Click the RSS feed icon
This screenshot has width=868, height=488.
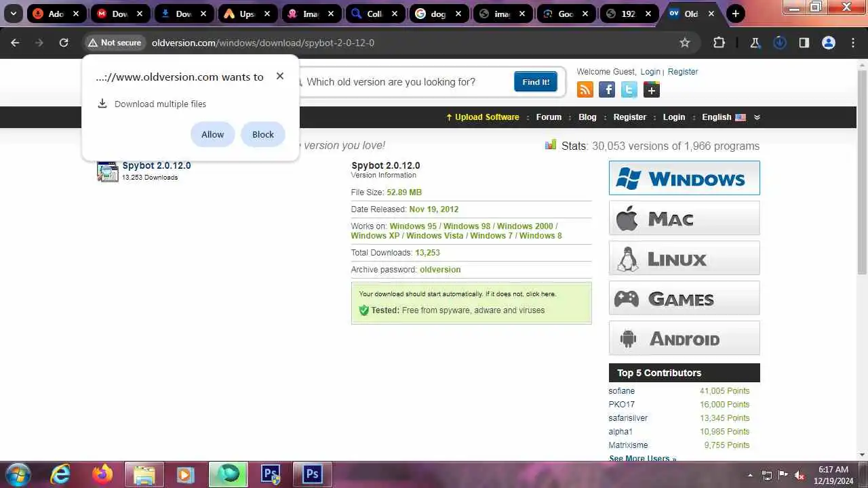coord(585,89)
